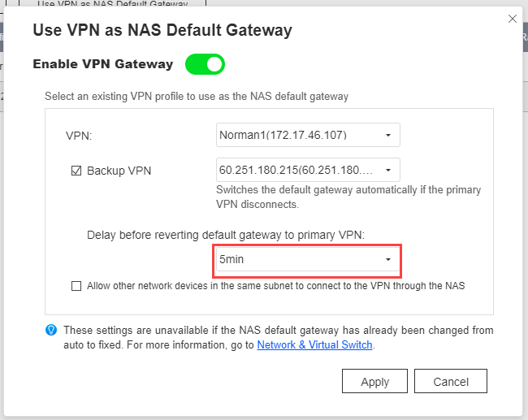The height and width of the screenshot is (420, 528).
Task: Click the 60.251.180.215 backup VPN value
Action: point(296,170)
